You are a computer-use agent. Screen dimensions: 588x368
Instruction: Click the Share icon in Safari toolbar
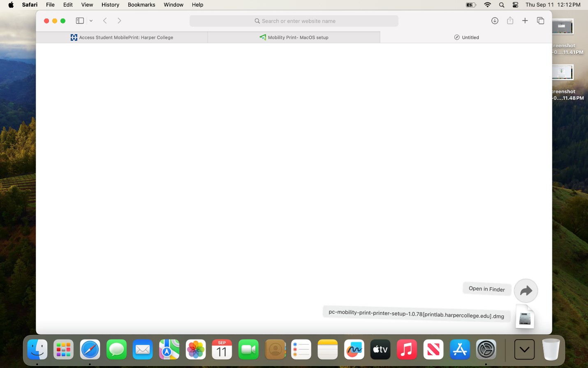[510, 21]
